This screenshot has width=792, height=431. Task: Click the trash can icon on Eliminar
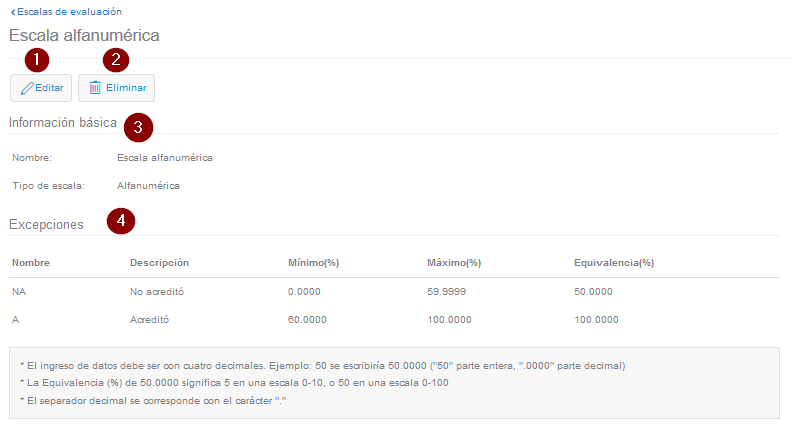[x=95, y=88]
